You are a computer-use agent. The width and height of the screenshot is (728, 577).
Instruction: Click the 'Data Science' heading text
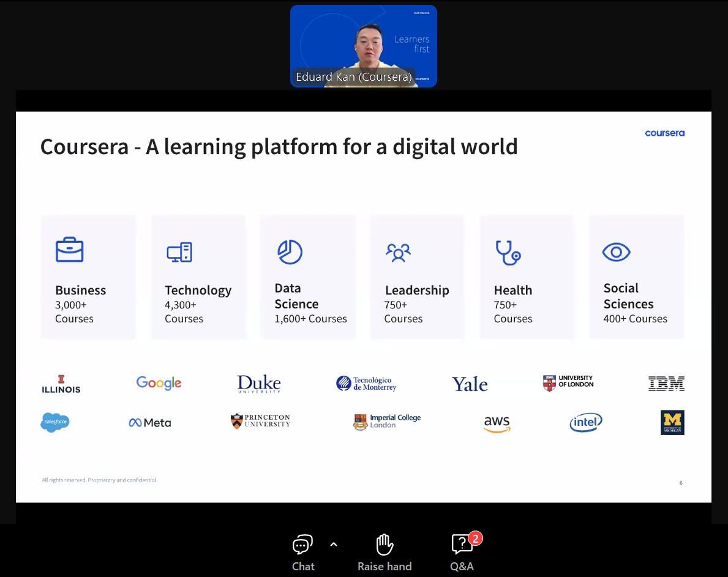click(x=297, y=296)
